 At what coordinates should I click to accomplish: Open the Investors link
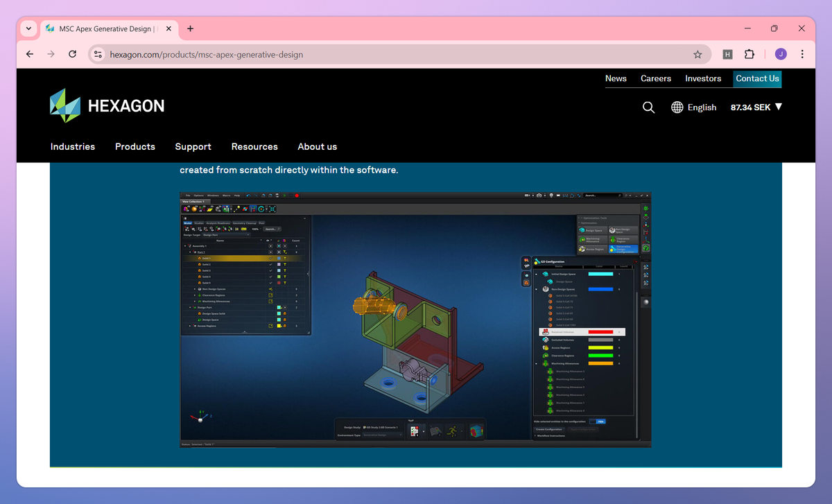click(x=703, y=78)
